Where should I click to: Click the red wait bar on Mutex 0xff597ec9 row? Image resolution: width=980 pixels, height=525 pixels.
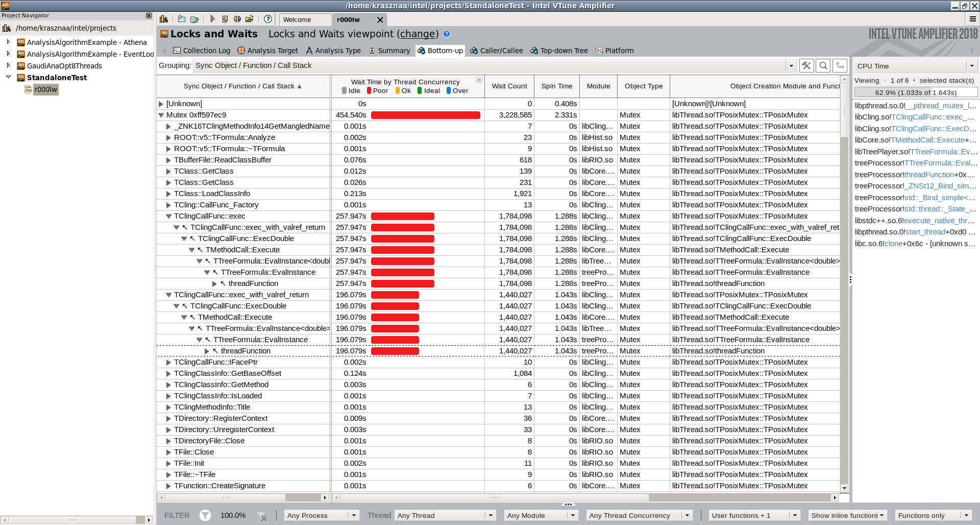point(425,115)
